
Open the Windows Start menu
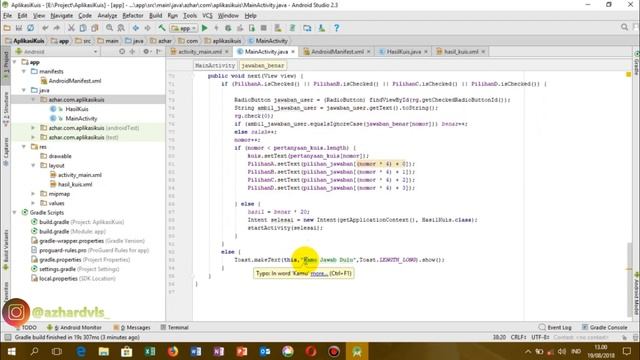(11, 351)
